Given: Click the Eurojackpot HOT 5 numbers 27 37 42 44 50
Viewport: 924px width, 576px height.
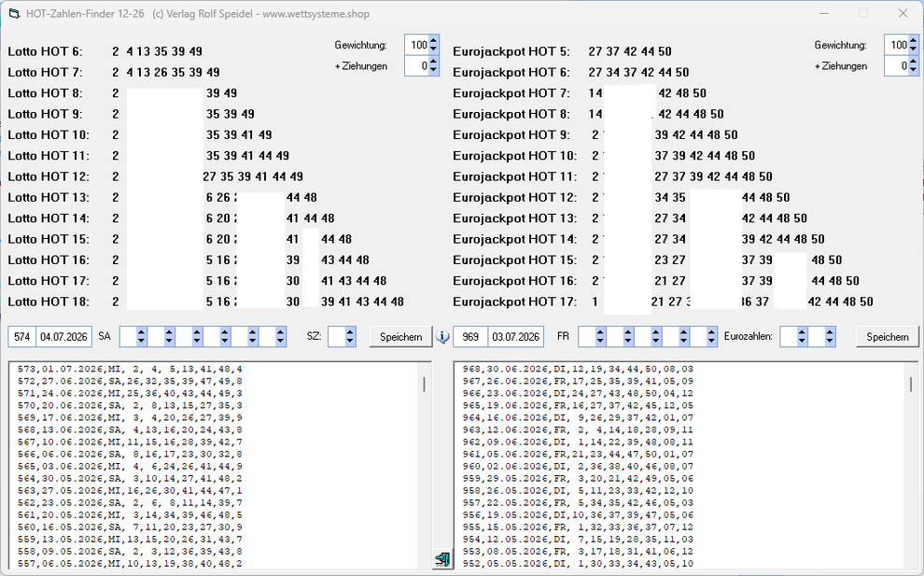Looking at the screenshot, I should pos(630,52).
